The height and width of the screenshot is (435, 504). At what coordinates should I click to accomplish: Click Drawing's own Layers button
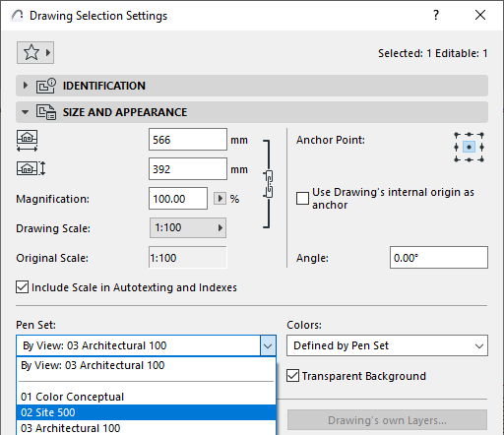tap(387, 420)
